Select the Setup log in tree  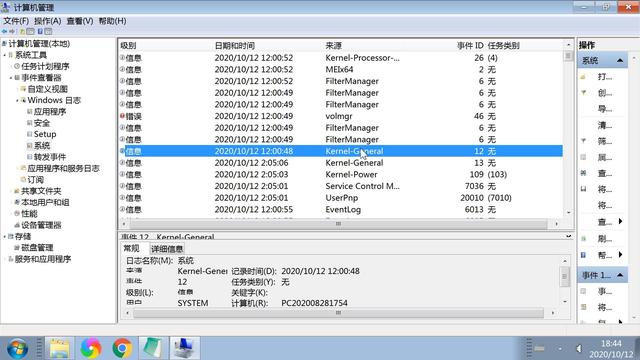pos(45,134)
